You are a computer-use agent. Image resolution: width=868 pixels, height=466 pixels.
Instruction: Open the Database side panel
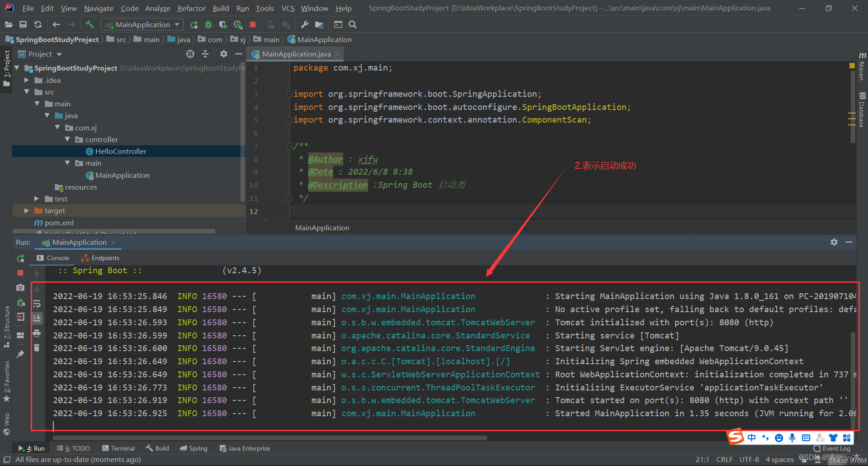[862, 110]
